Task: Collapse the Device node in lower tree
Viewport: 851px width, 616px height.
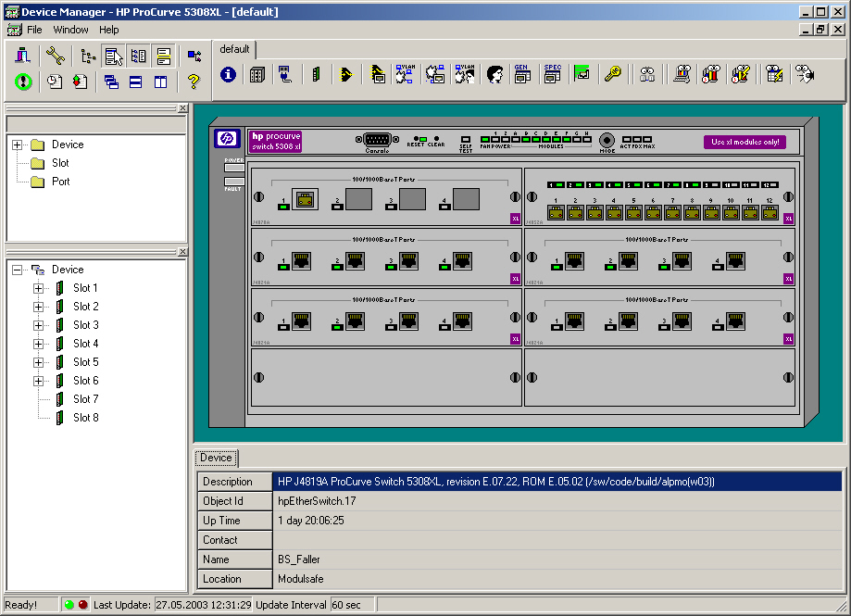Action: [x=17, y=270]
